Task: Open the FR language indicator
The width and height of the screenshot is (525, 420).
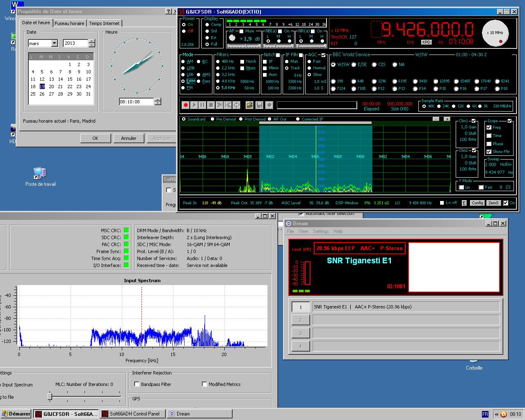Action: [485, 414]
